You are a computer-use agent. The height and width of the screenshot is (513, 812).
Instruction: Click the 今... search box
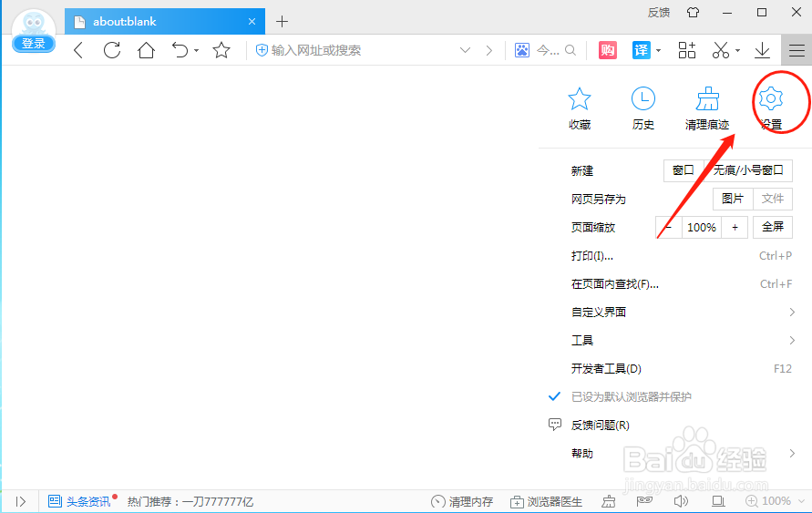(548, 50)
